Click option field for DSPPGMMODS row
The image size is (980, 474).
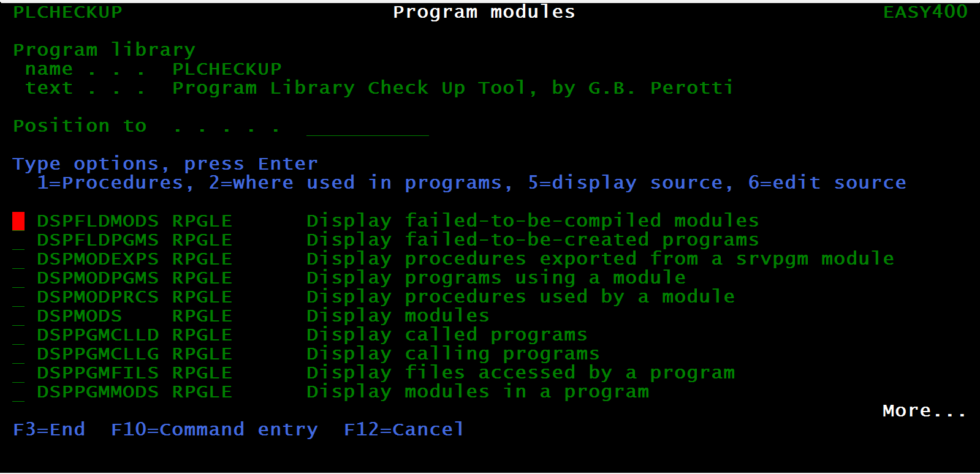click(18, 392)
